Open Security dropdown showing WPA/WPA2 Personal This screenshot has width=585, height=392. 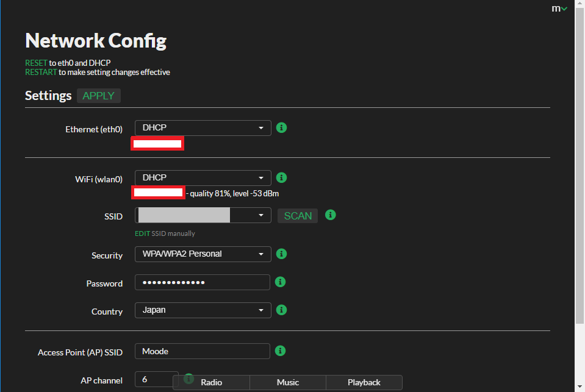pyautogui.click(x=203, y=254)
